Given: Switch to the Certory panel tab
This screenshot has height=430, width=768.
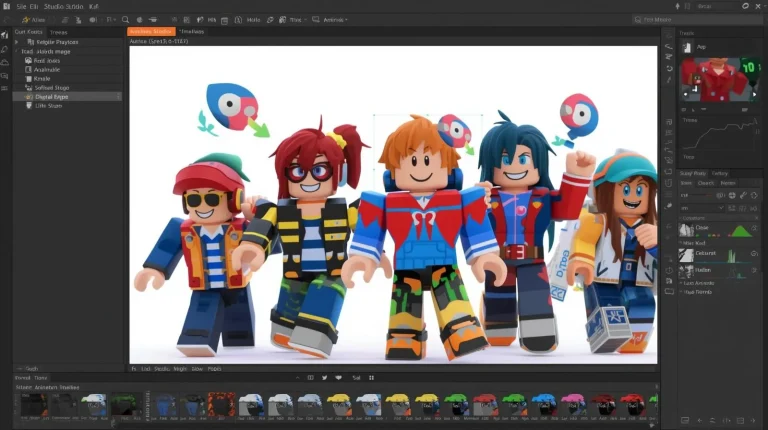Looking at the screenshot, I should pos(720,173).
